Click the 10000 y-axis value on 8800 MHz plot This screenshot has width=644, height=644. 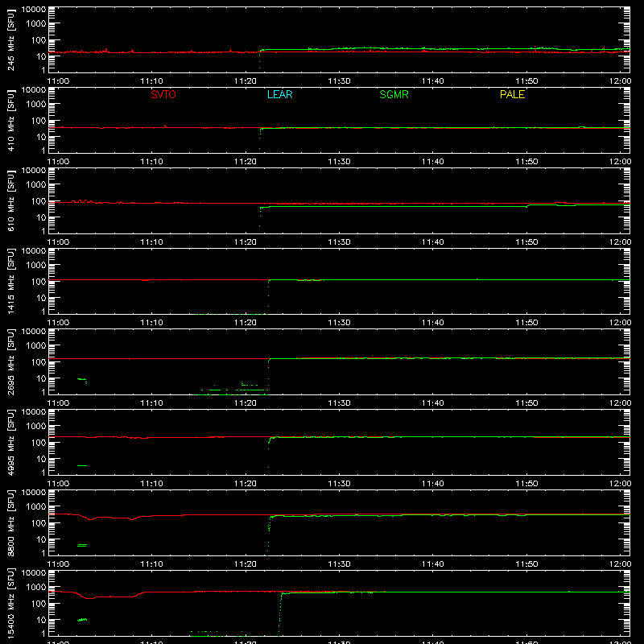pos(34,493)
